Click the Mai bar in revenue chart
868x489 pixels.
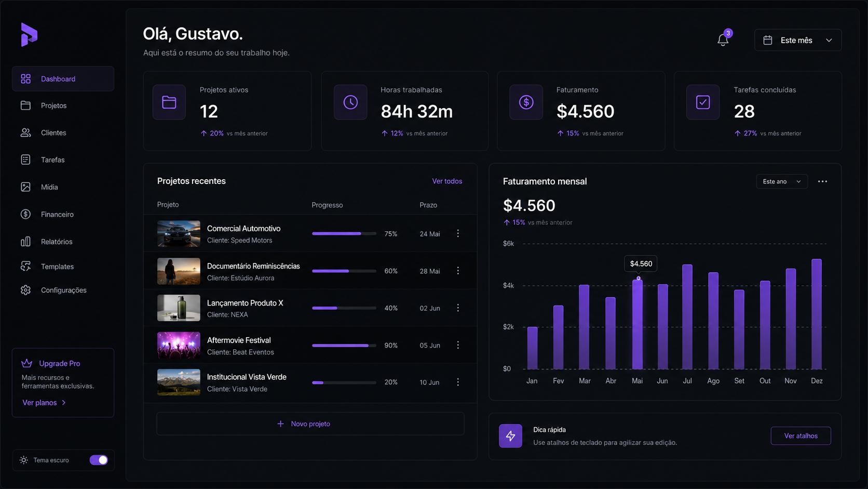[638, 325]
